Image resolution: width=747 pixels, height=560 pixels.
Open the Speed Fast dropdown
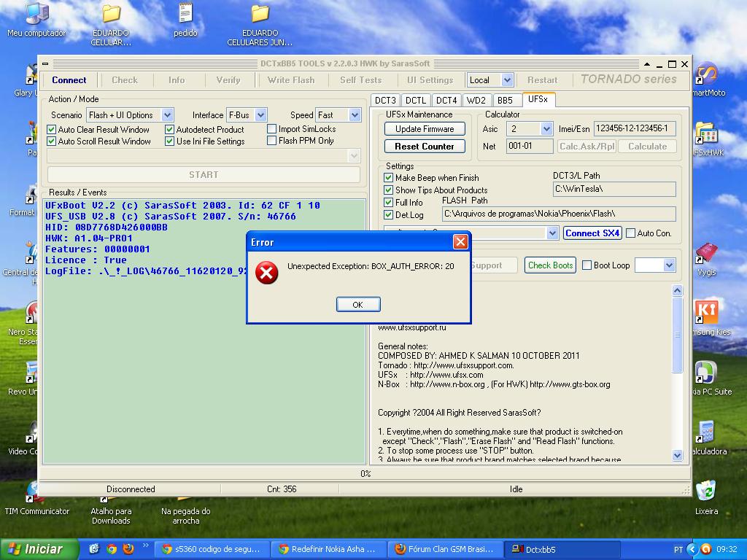pos(355,114)
